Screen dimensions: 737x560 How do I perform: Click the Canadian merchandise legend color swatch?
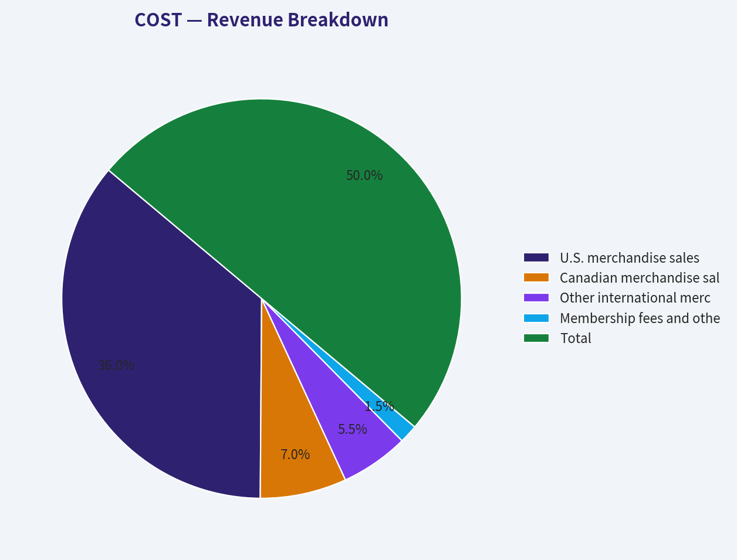pos(536,277)
